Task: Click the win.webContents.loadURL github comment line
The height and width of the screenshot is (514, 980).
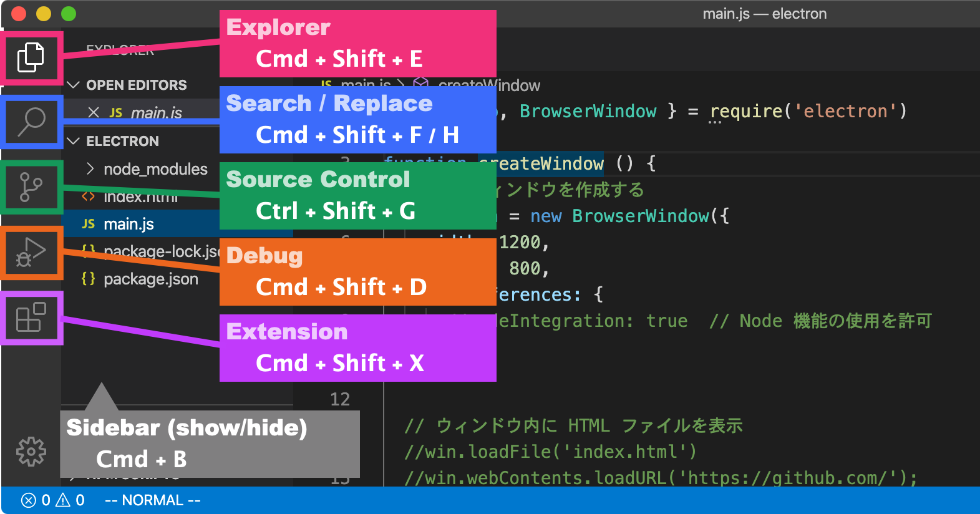Action: [x=661, y=478]
